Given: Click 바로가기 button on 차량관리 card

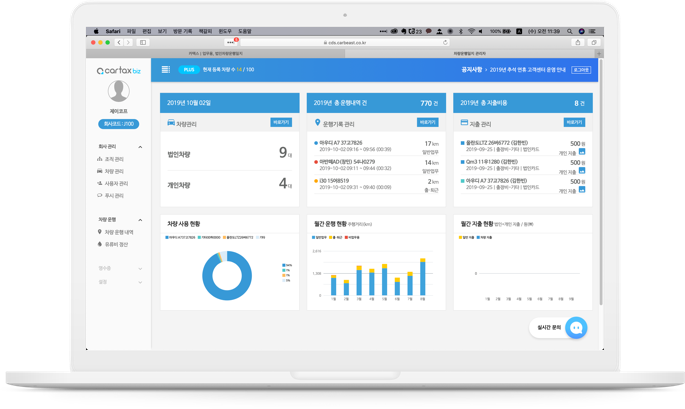Looking at the screenshot, I should [281, 123].
